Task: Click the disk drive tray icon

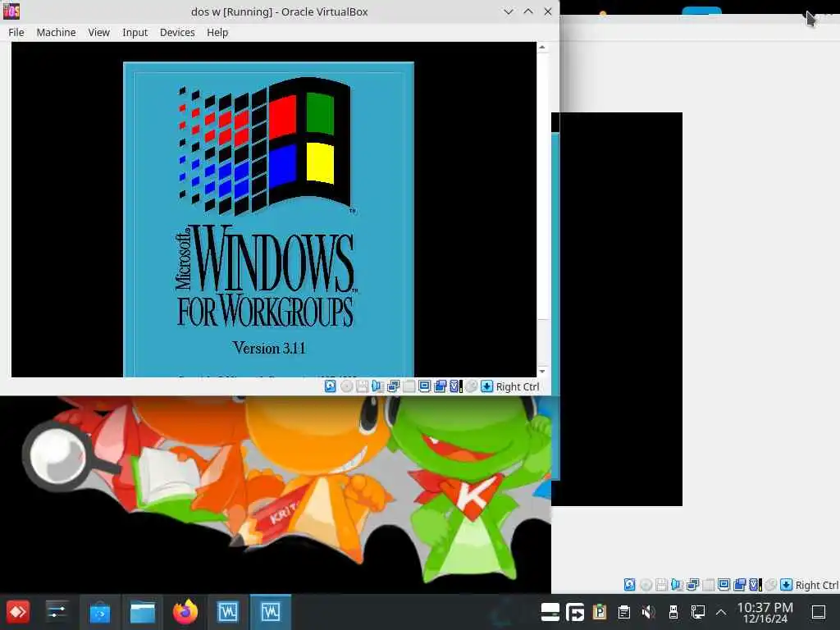Action: coord(550,612)
